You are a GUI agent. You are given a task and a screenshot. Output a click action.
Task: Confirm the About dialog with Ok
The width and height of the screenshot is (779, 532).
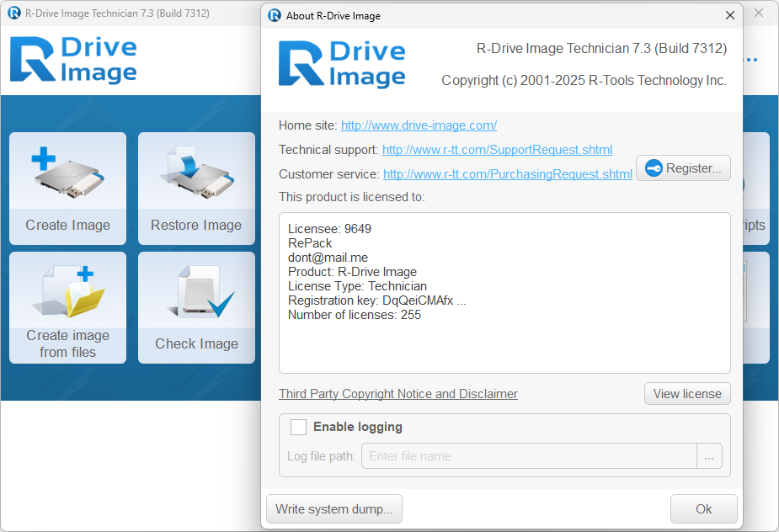point(703,509)
